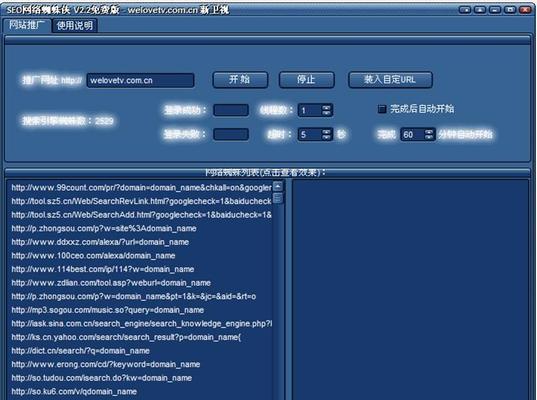
Task: Select the mp3.sogou.com/music.so entry
Action: 141,310
